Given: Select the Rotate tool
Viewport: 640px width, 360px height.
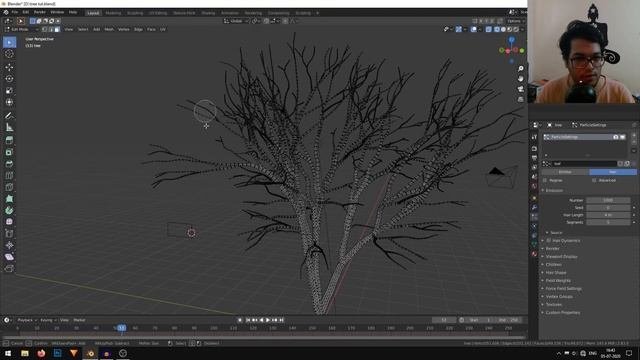Looking at the screenshot, I should [9, 79].
